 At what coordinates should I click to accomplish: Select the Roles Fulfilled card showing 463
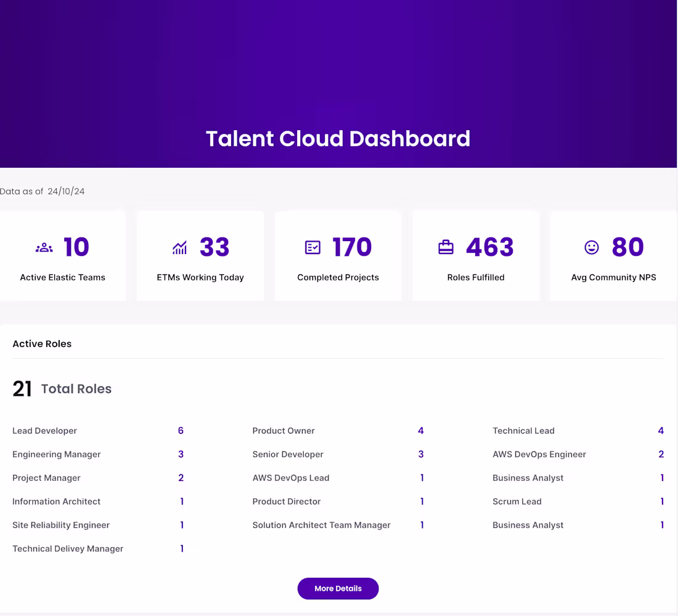(475, 255)
